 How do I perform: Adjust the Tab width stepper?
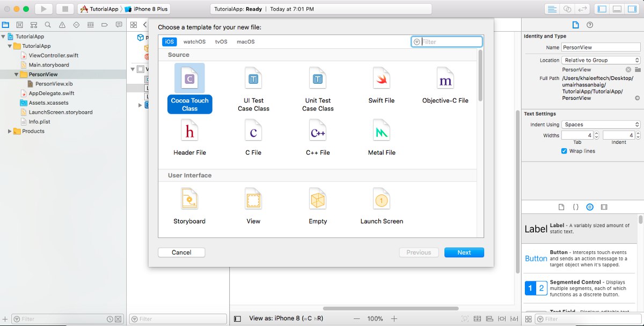click(597, 135)
